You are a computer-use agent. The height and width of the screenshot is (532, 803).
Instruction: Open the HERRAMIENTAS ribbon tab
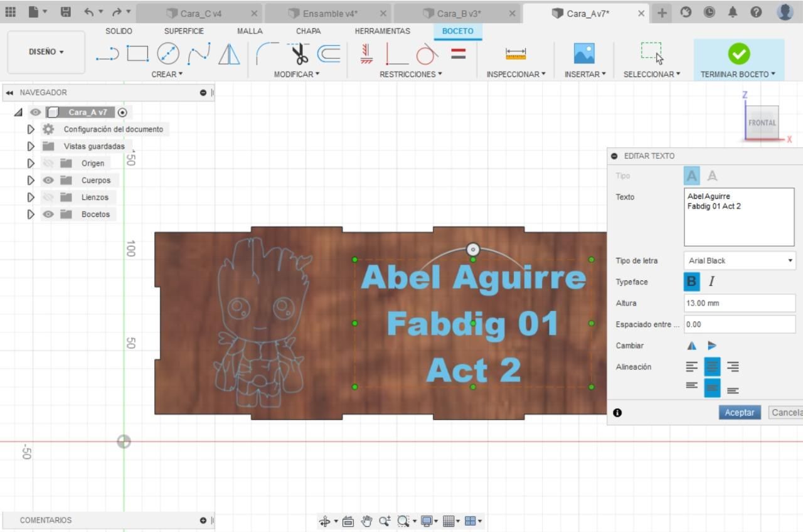(382, 31)
